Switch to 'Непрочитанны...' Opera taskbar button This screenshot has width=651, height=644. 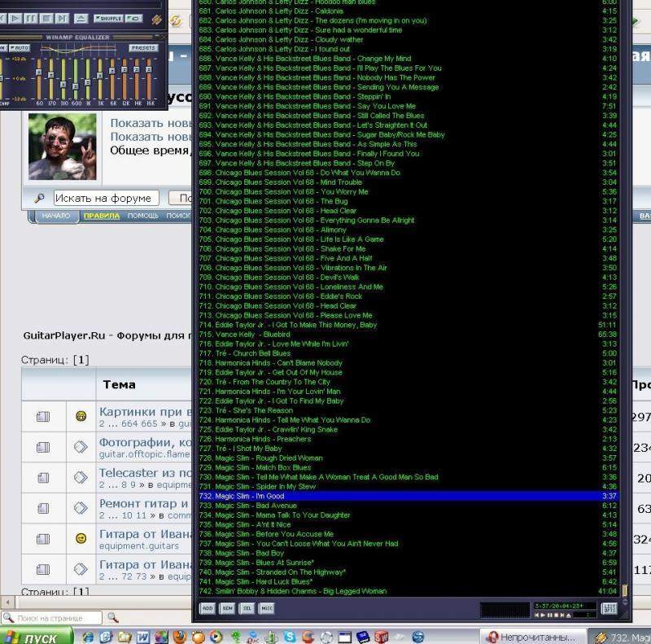533,637
